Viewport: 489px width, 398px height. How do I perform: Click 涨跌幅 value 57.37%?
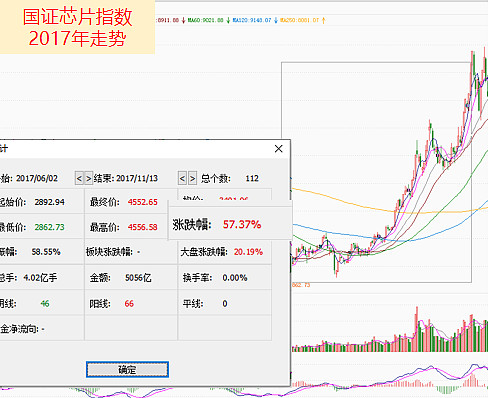tap(242, 224)
